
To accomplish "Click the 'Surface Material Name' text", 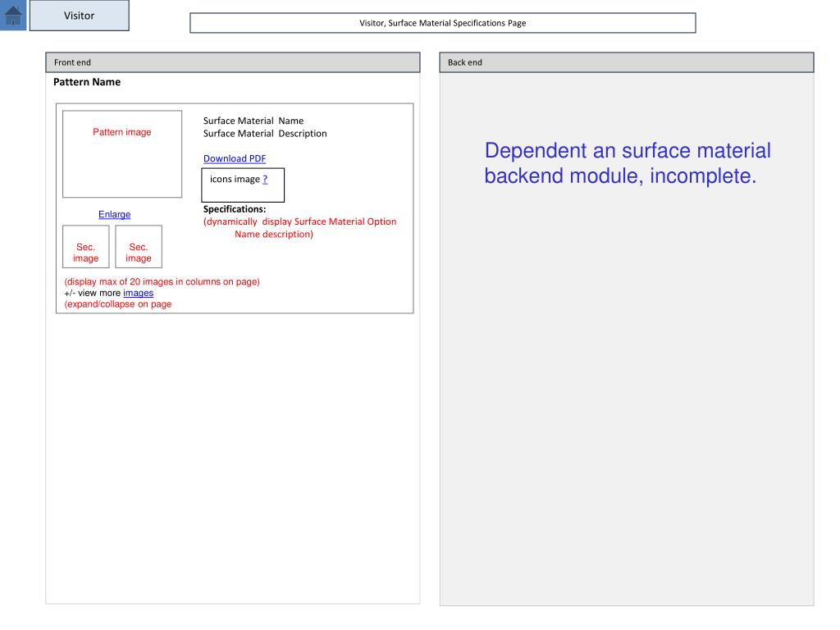I will [253, 121].
